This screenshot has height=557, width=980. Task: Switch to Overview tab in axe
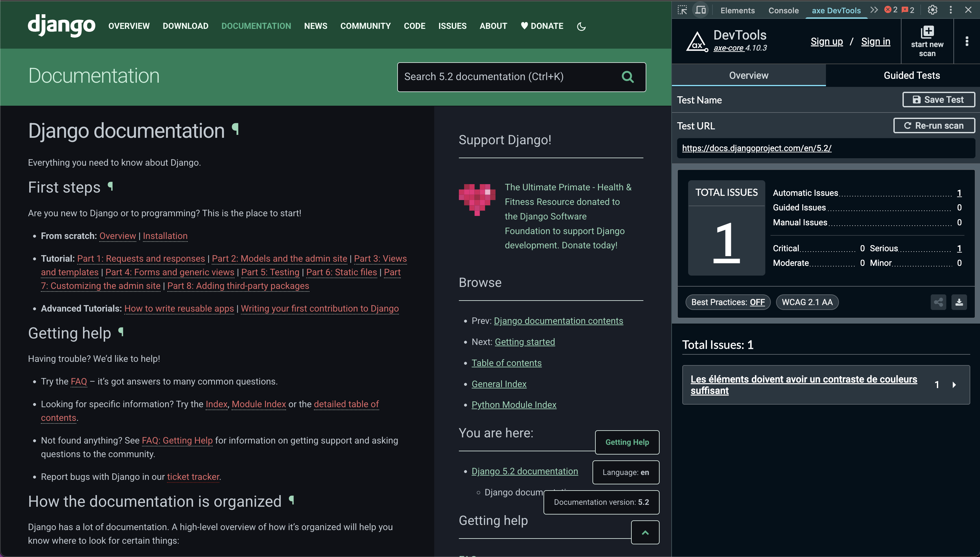(748, 75)
